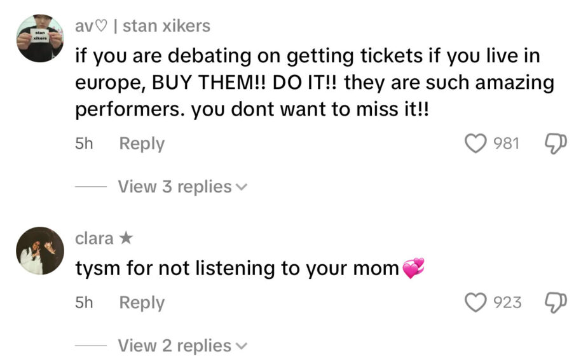This screenshot has height=364, width=588.
Task: Like the comment by av stan xikers
Action: [x=475, y=144]
